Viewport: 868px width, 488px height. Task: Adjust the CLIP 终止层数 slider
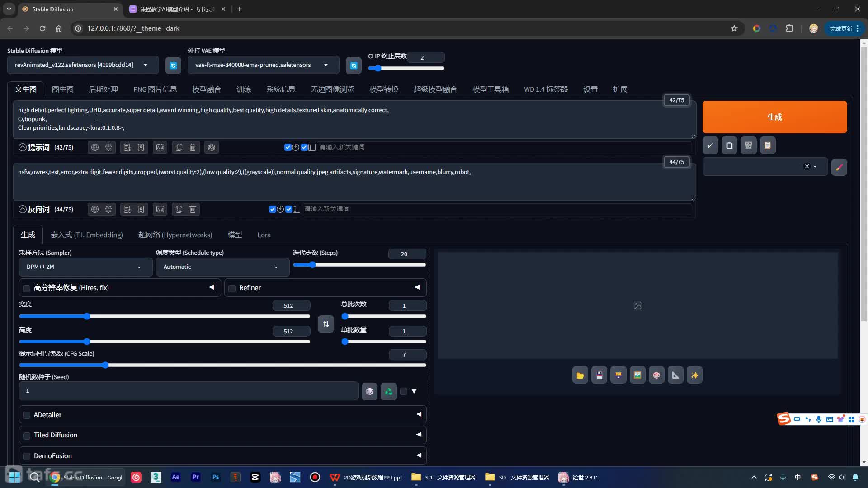406,68
